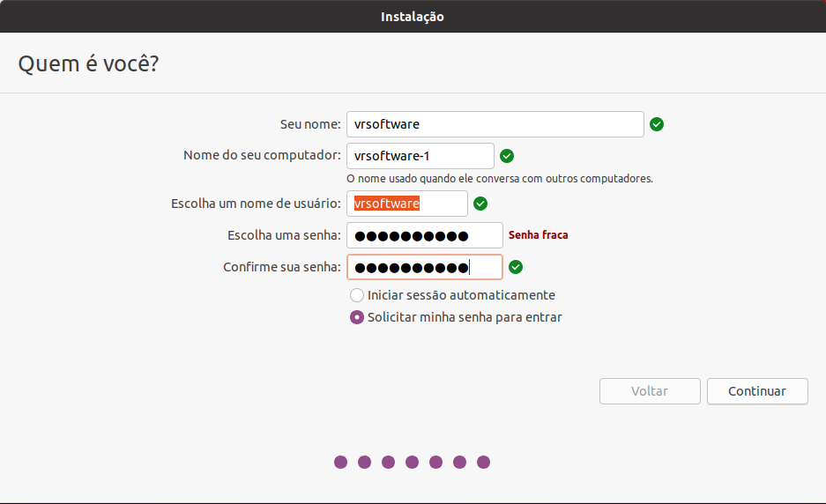The width and height of the screenshot is (826, 504).
Task: Click the middle purple progress dot
Action: tap(412, 462)
